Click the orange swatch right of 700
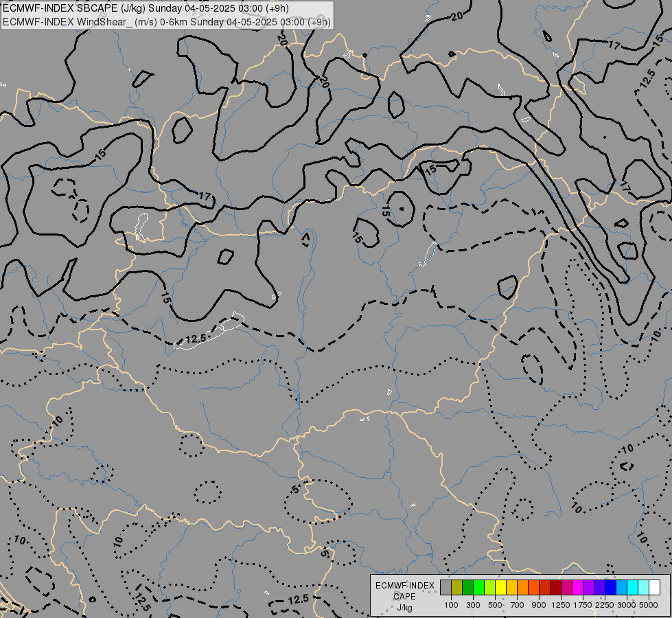The width and height of the screenshot is (672, 618). pos(523,587)
